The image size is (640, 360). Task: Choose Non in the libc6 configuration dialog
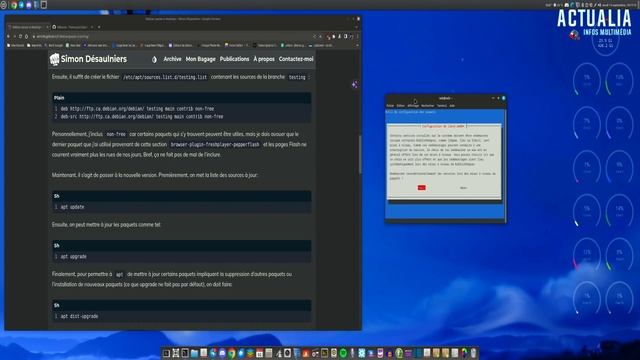[x=463, y=188]
